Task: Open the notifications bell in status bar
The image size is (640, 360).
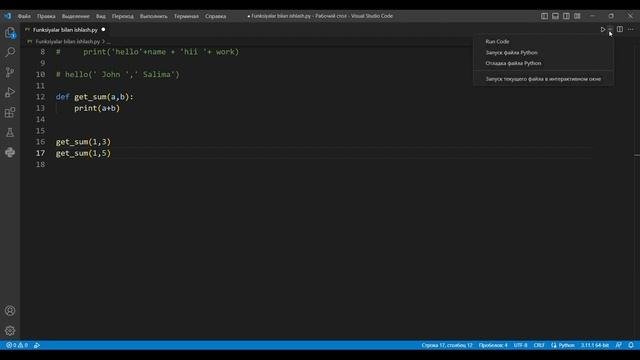Action: (x=631, y=345)
